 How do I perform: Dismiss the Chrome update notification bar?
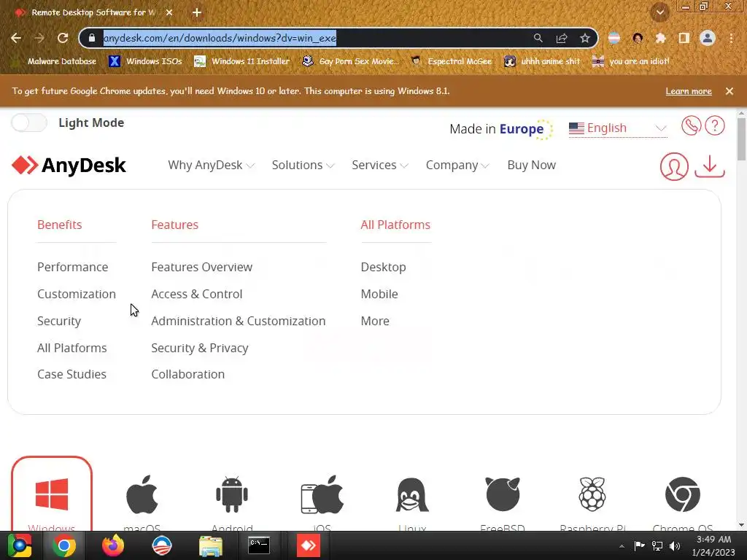coord(729,91)
